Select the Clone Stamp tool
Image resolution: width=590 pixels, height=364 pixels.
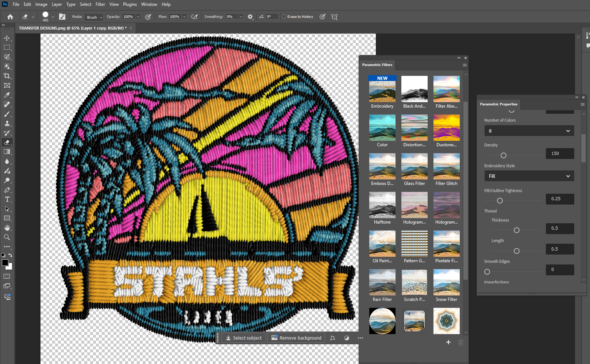pyautogui.click(x=7, y=123)
